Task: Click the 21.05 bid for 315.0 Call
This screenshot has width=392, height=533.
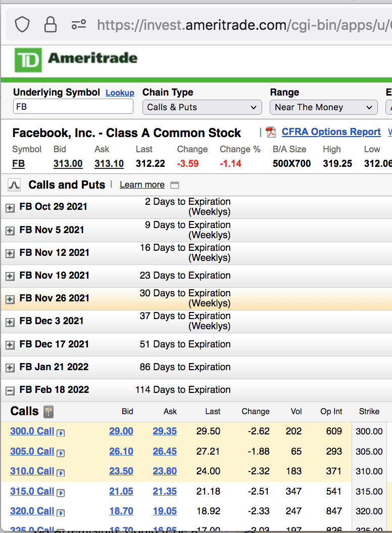Action: tap(121, 491)
